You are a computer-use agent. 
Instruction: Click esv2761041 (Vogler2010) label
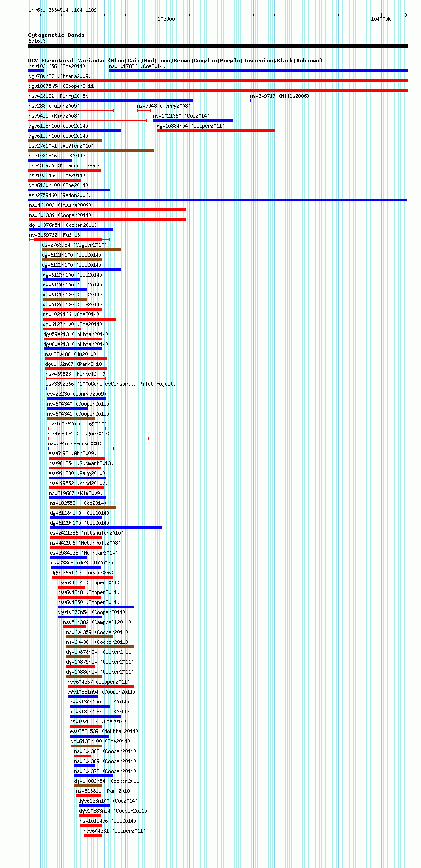(61, 146)
